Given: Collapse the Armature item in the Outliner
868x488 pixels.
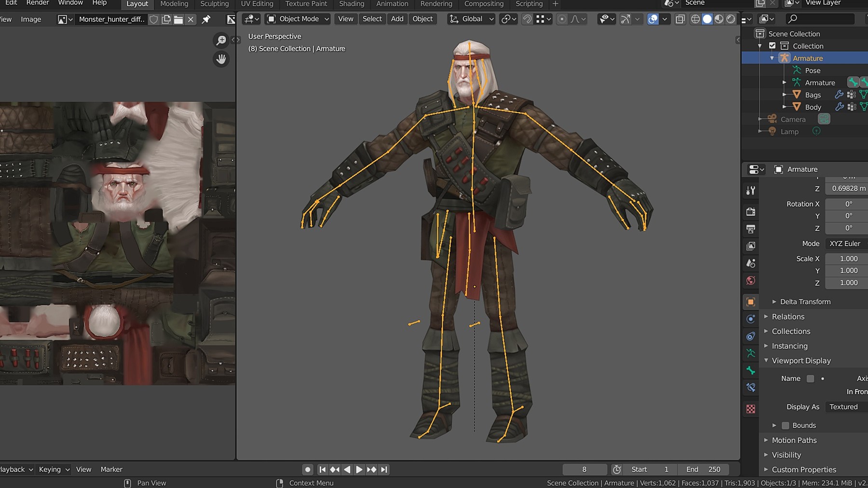Looking at the screenshot, I should pos(772,58).
